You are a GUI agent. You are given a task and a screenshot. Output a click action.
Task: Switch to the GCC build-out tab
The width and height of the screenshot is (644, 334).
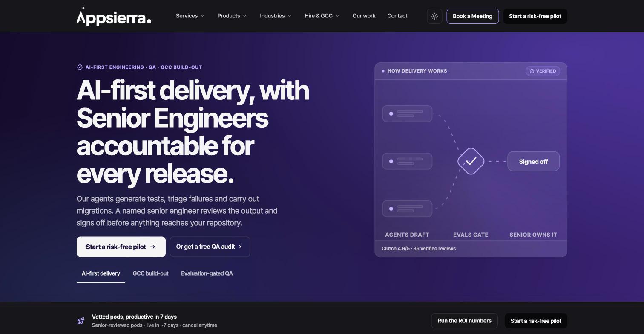(151, 273)
